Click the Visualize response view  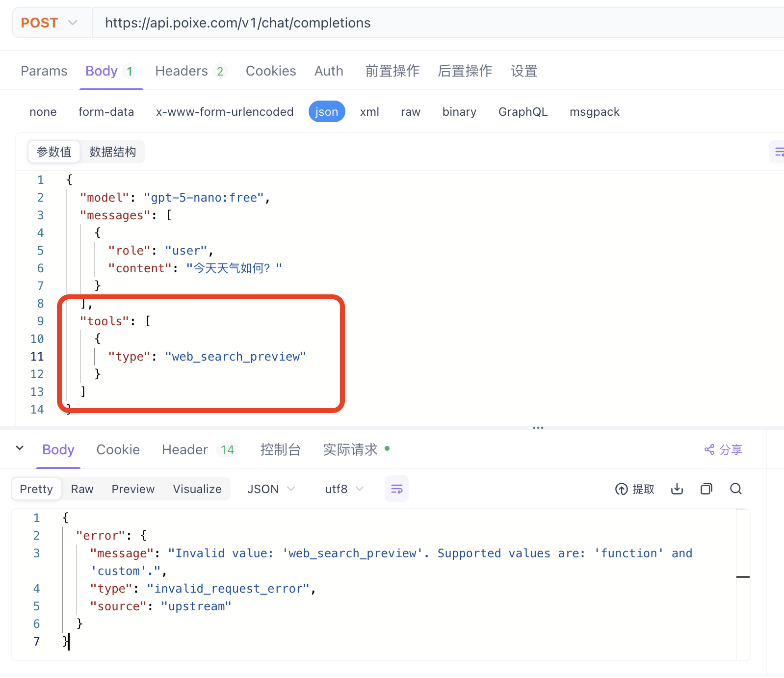point(197,489)
